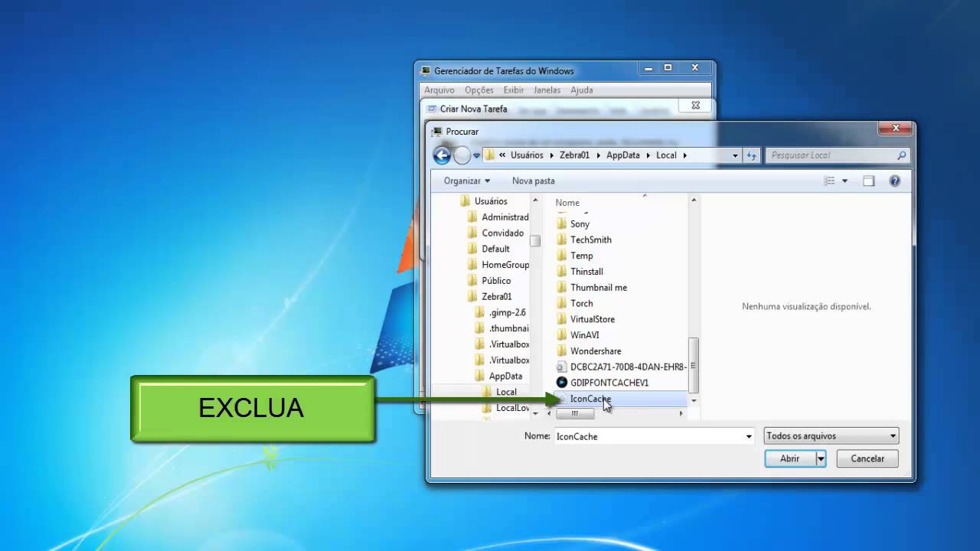Close the Criar Nova Tarefa dialog

[x=695, y=106]
